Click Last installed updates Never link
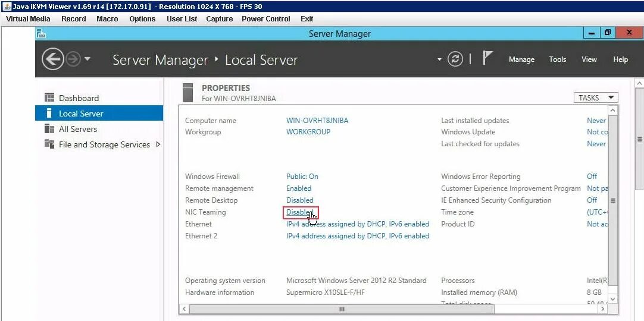Image resolution: width=644 pixels, height=321 pixels. point(596,121)
